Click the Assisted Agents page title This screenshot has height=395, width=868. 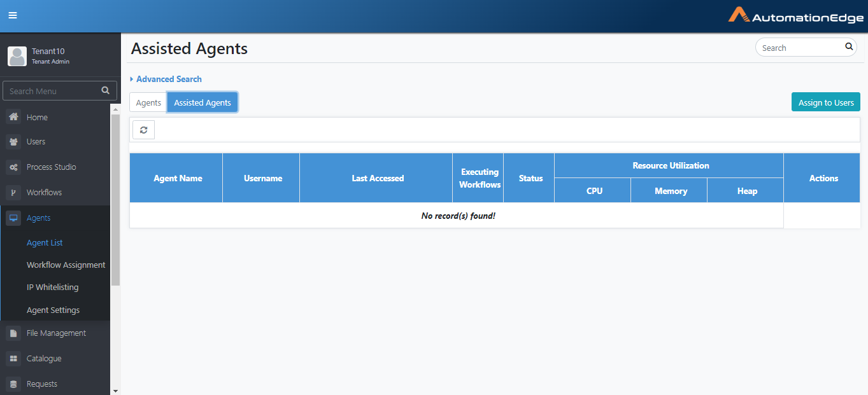click(189, 48)
